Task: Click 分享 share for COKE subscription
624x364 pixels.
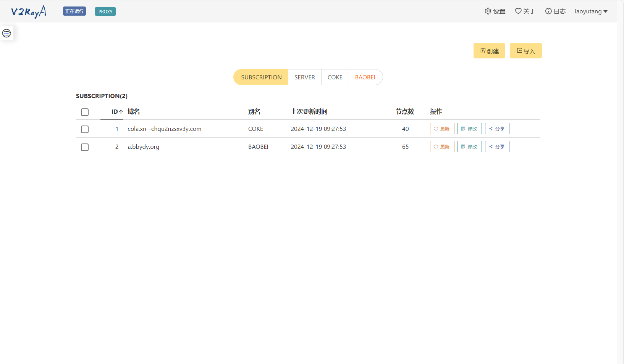Action: click(497, 129)
